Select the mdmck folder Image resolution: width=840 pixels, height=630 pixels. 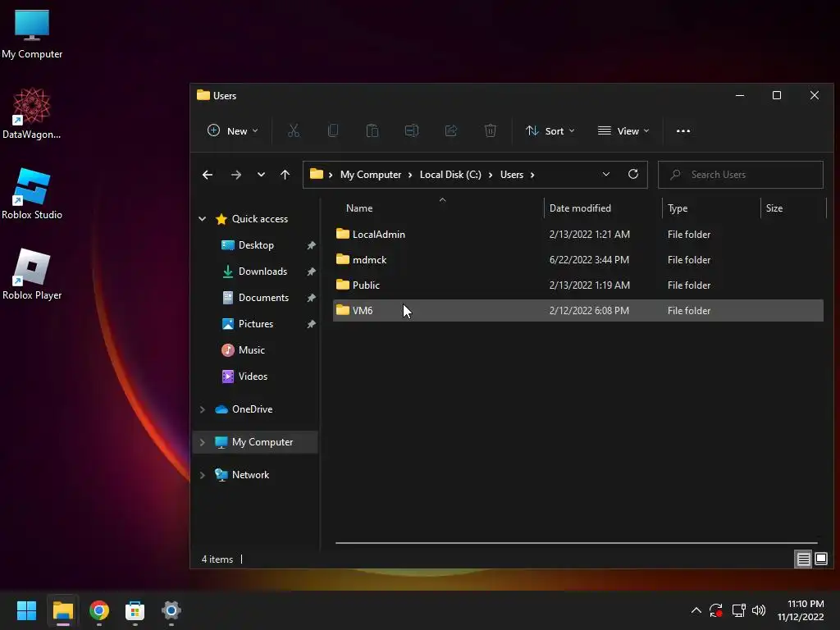coord(578,260)
